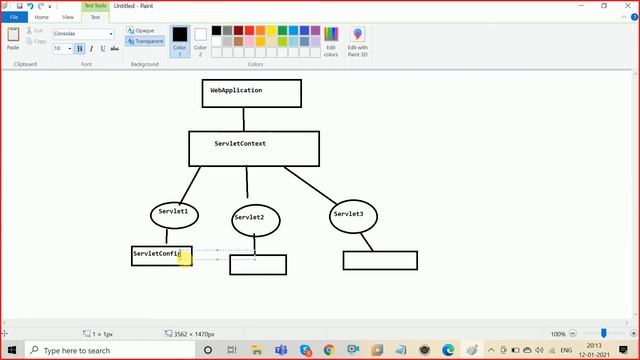This screenshot has width=640, height=360.
Task: Click the Cut scissors icon
Action: coord(29,30)
